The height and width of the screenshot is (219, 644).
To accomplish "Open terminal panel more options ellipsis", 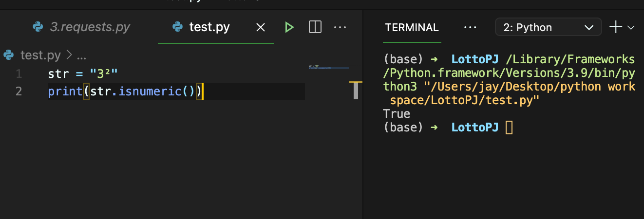I will pyautogui.click(x=470, y=27).
